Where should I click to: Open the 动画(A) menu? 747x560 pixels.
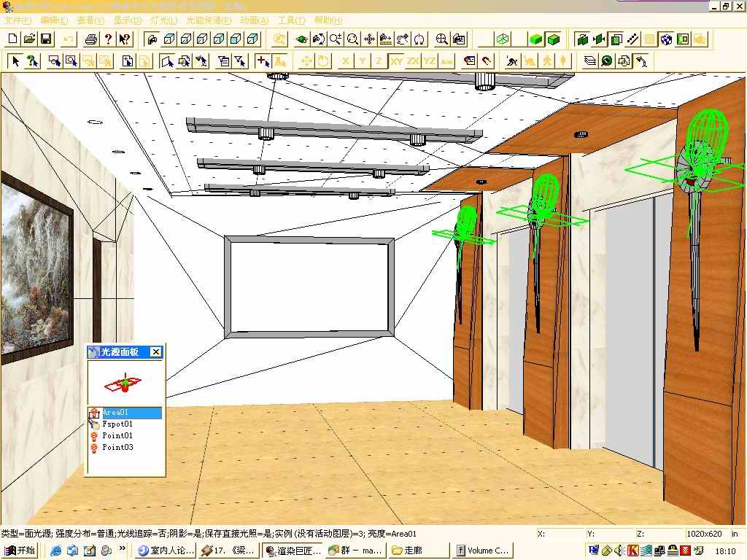click(x=255, y=20)
